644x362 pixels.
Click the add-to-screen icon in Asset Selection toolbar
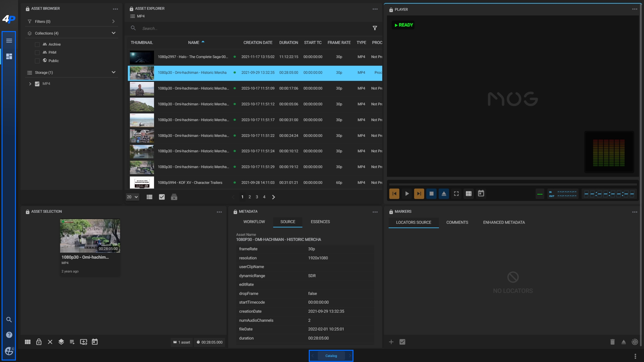pos(83,342)
